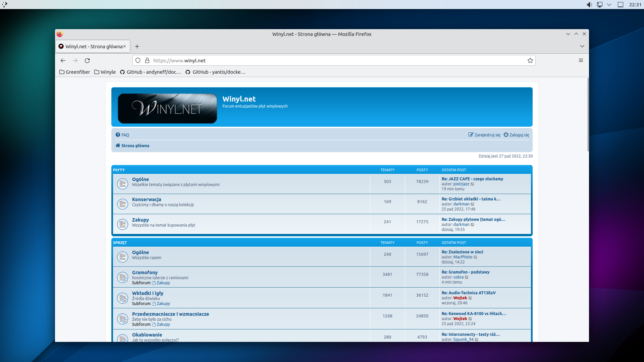Go to Strona główna breadcrumb
The width and height of the screenshot is (644, 362).
[132, 146]
